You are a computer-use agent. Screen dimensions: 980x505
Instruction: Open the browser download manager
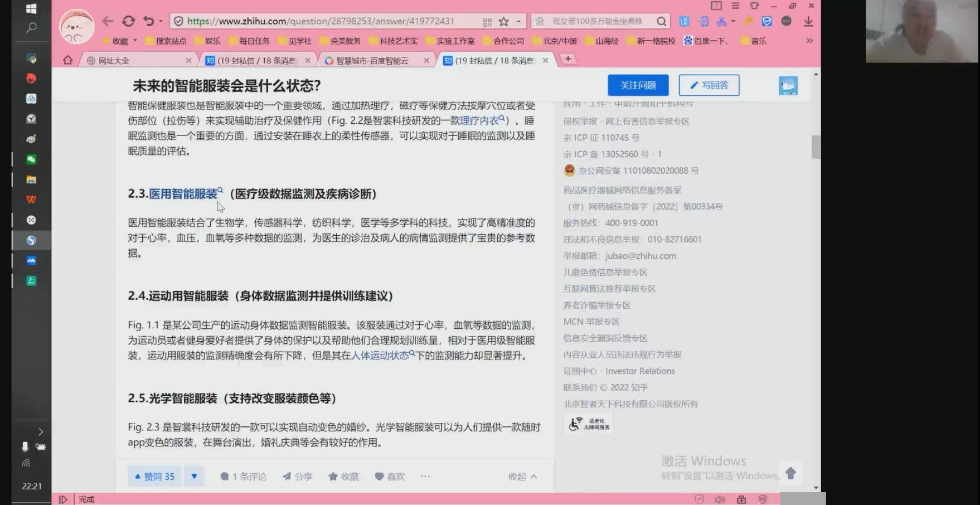808,21
